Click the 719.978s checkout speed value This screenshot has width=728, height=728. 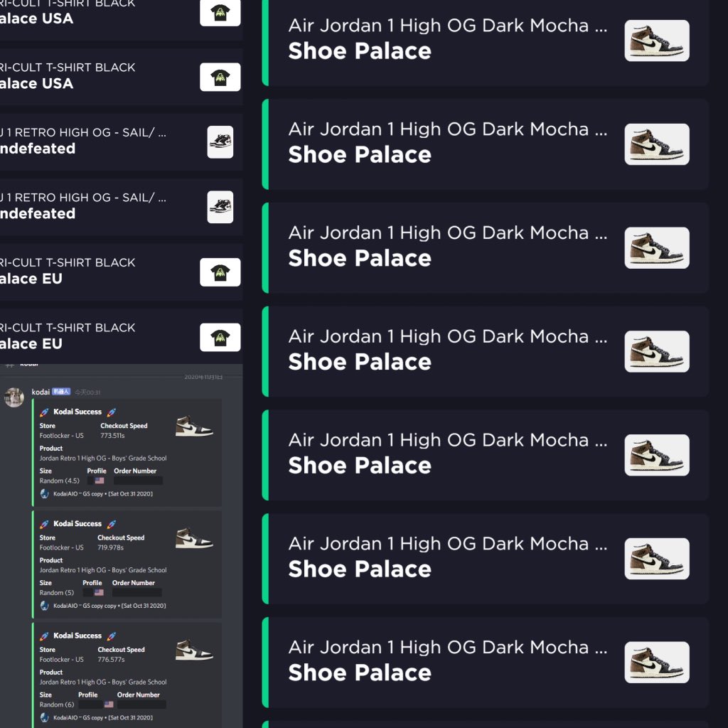[x=110, y=547]
